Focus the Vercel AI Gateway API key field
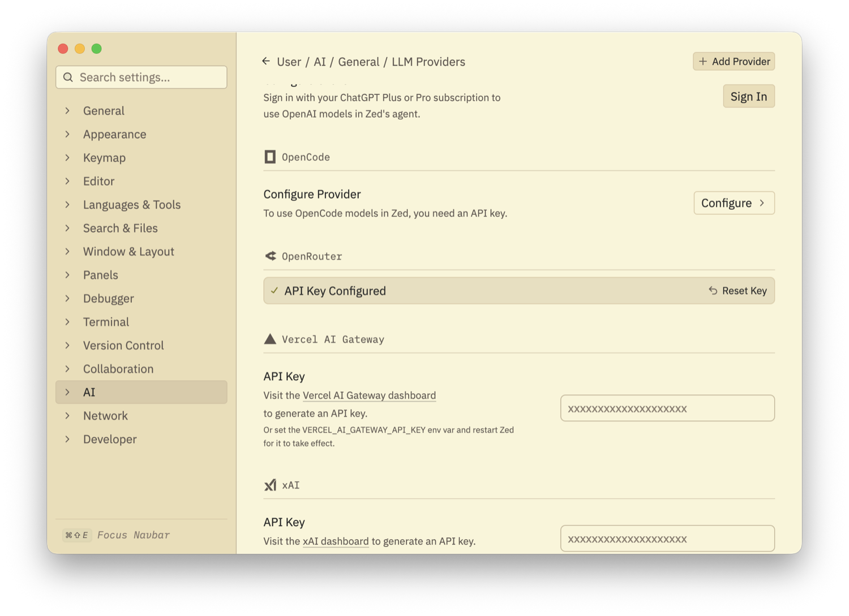Screen dimensions: 849x616 click(x=667, y=408)
